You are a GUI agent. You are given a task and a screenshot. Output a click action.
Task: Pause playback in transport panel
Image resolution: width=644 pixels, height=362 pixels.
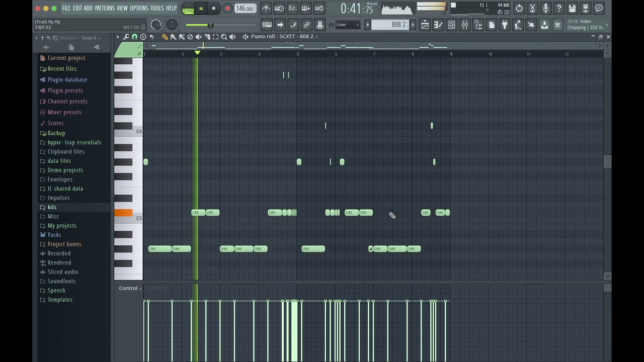tap(201, 9)
